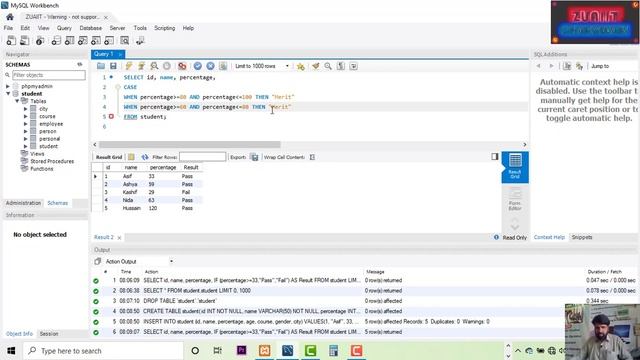Open a script file in the editor
This screenshot has height=360, width=640.
tap(101, 66)
